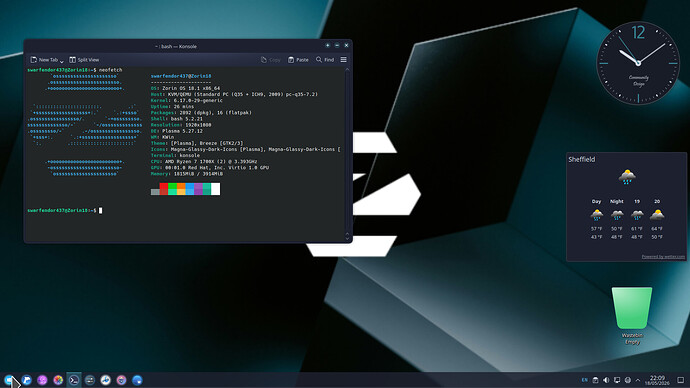The height and width of the screenshot is (388, 690).
Task: Open the display/network tray icon
Action: 617,380
